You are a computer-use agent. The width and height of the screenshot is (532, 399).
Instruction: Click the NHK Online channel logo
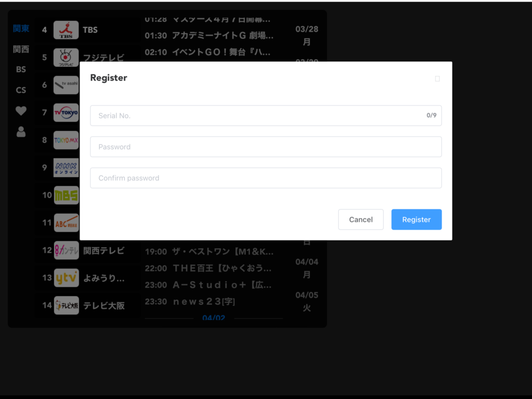[66, 168]
